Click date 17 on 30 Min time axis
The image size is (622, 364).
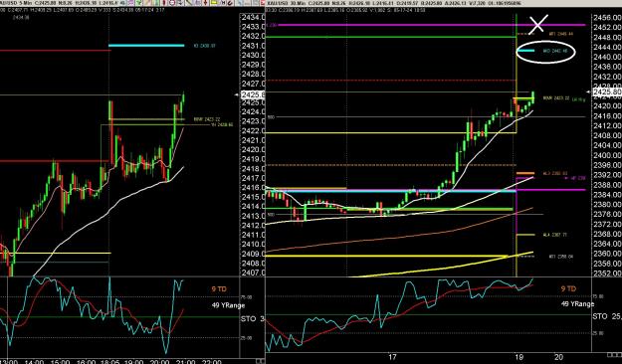(x=392, y=357)
